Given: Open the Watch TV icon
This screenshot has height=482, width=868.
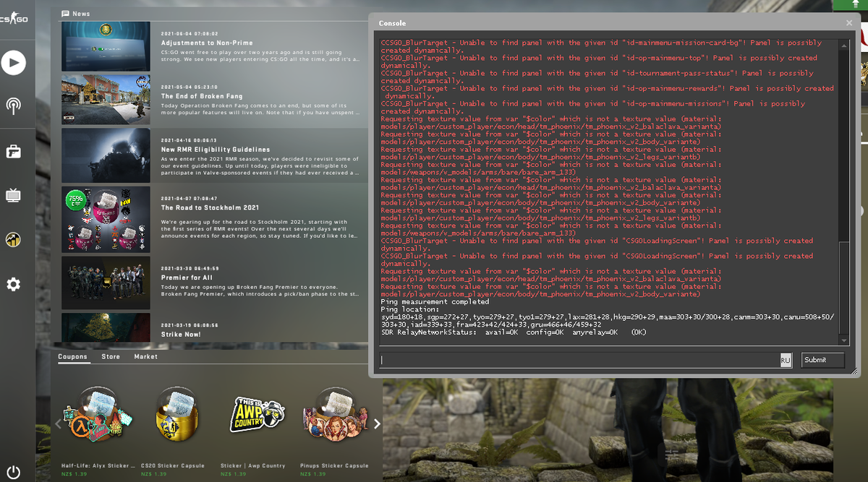Looking at the screenshot, I should point(13,195).
